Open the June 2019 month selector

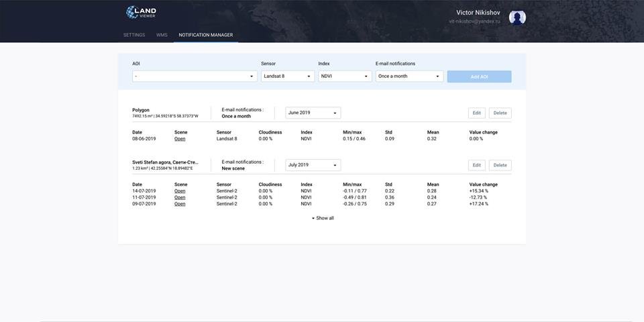point(313,113)
